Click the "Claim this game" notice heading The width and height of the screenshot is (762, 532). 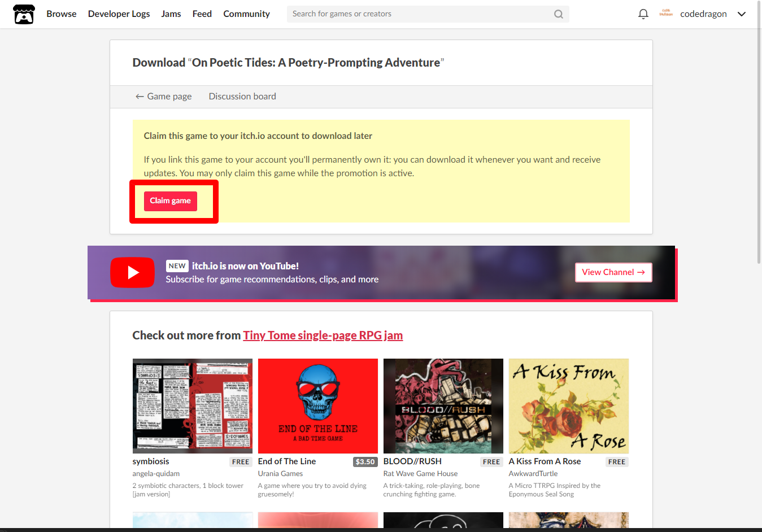coord(258,136)
